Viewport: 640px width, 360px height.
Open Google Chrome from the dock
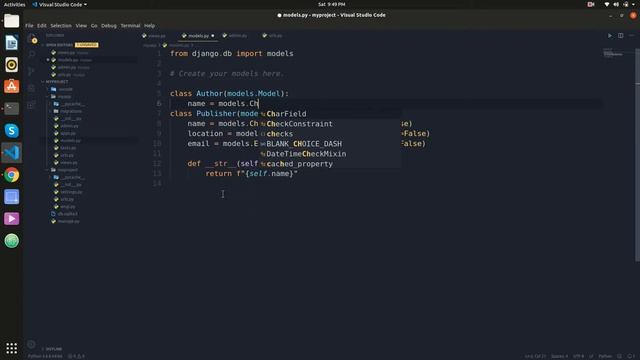coord(11,175)
